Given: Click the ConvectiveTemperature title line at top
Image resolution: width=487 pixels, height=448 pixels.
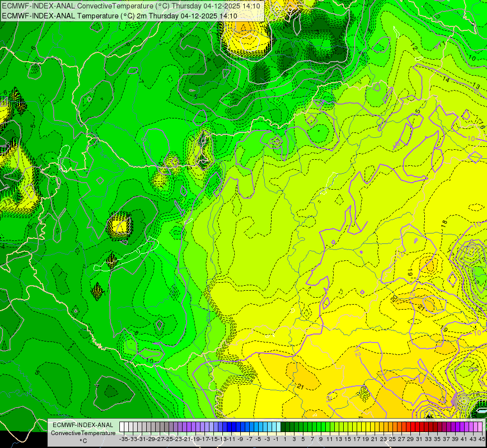Looking at the screenshot, I should point(131,6).
